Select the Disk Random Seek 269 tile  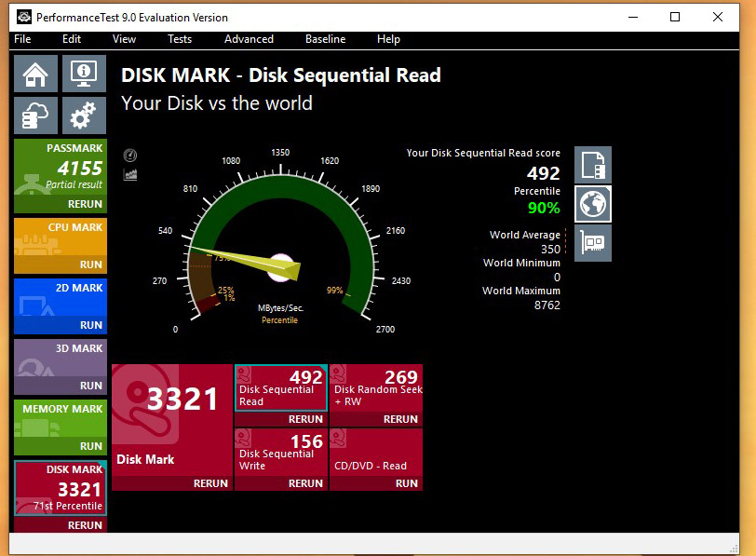tap(376, 388)
